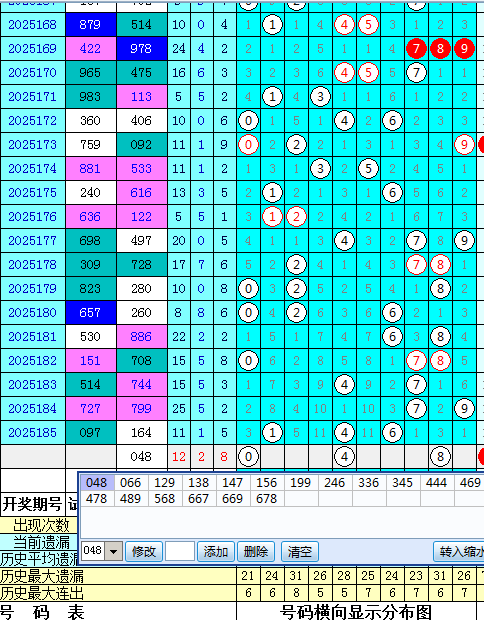The height and width of the screenshot is (620, 484).
Task: Click the blue cell 978 in row 2025169
Action: [x=142, y=49]
